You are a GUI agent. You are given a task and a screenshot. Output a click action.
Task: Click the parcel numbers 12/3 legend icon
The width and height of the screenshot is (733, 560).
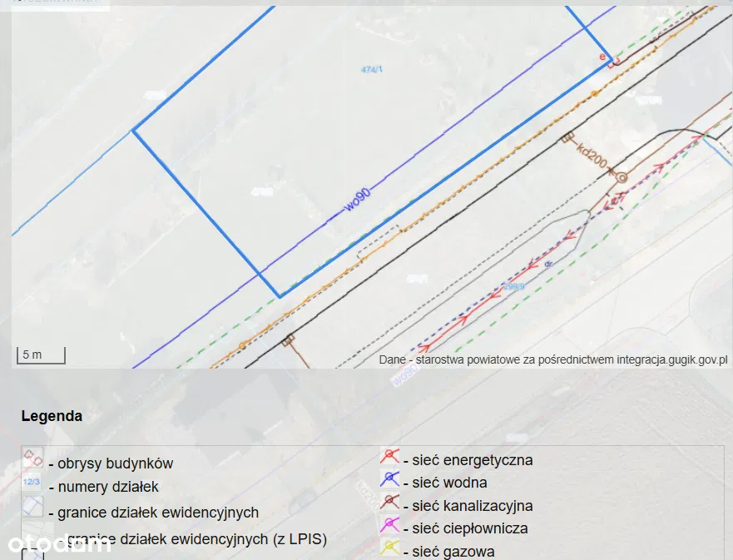pos(32,483)
